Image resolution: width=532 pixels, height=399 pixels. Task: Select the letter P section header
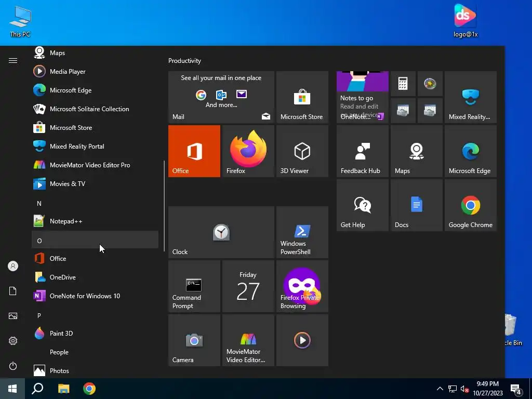(x=95, y=315)
